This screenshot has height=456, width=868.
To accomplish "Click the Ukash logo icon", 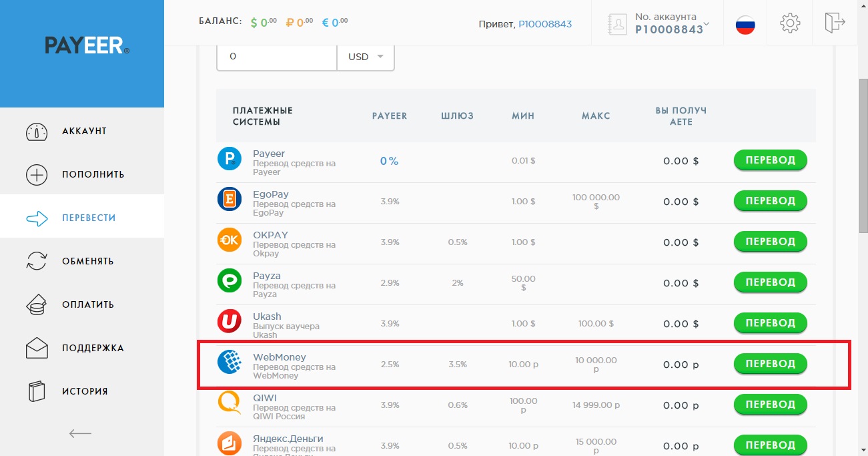I will click(x=230, y=321).
